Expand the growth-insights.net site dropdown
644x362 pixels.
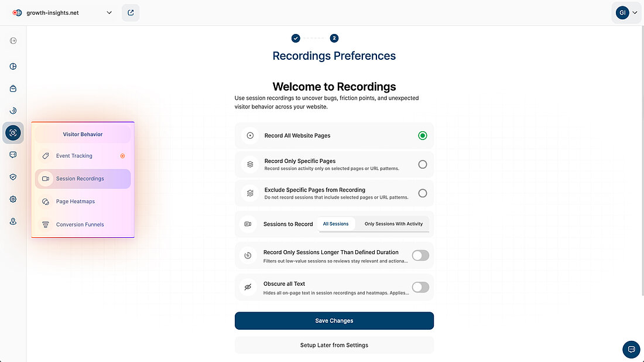pyautogui.click(x=109, y=12)
